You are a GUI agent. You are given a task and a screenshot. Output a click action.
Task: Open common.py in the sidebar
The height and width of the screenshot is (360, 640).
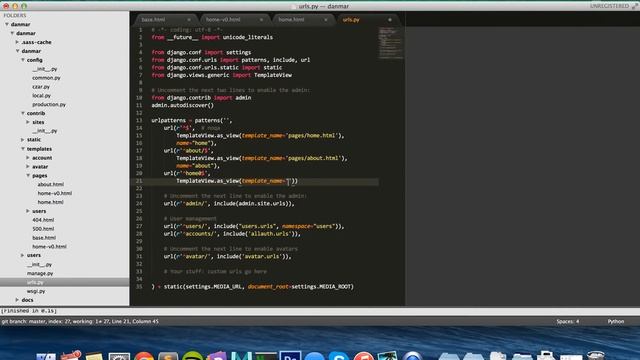point(46,78)
